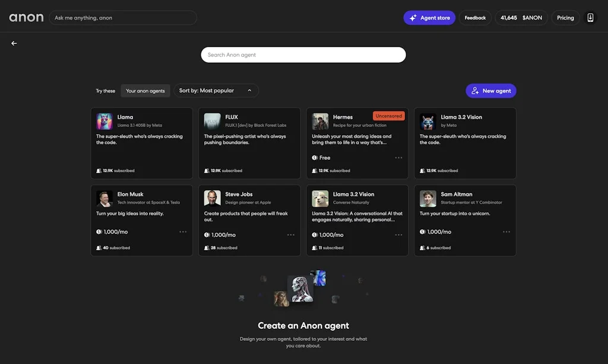Click the Search Anon agent field
The image size is (608, 364).
[303, 54]
